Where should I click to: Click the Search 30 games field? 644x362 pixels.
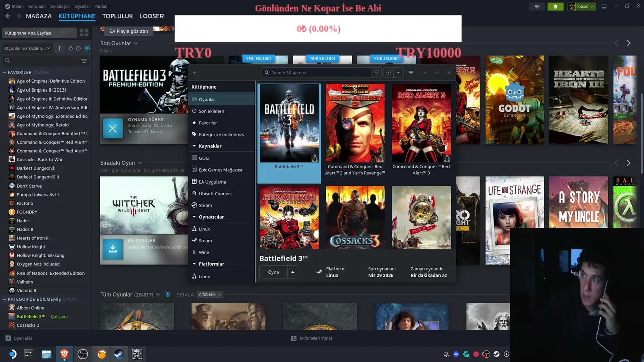[316, 73]
